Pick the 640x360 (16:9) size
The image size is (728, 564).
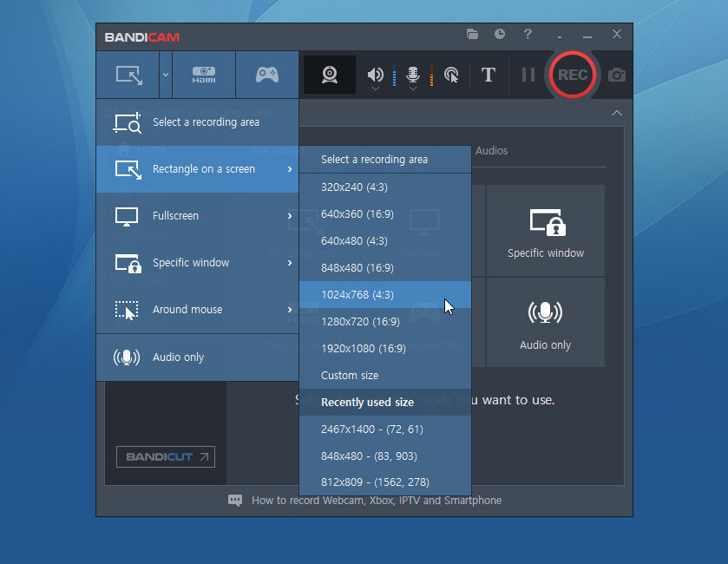385,214
